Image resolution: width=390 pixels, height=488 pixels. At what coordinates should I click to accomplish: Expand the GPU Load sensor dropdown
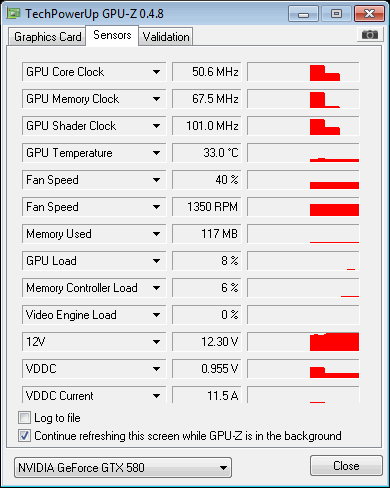156,261
